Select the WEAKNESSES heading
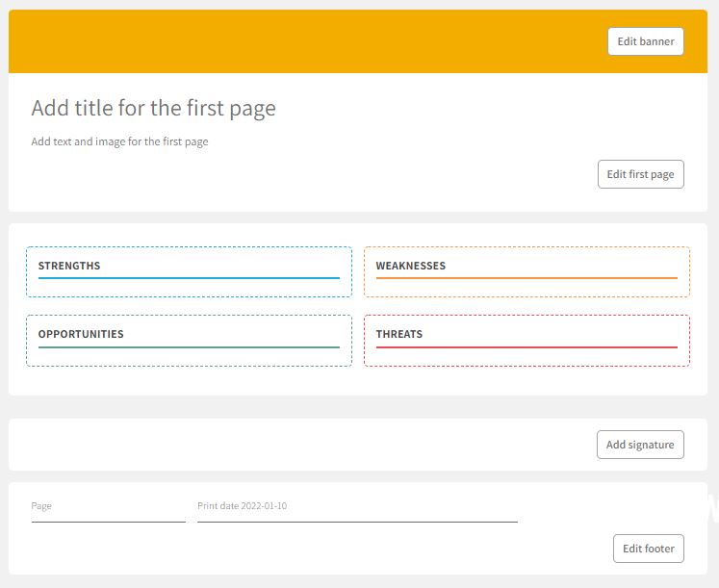 point(410,266)
